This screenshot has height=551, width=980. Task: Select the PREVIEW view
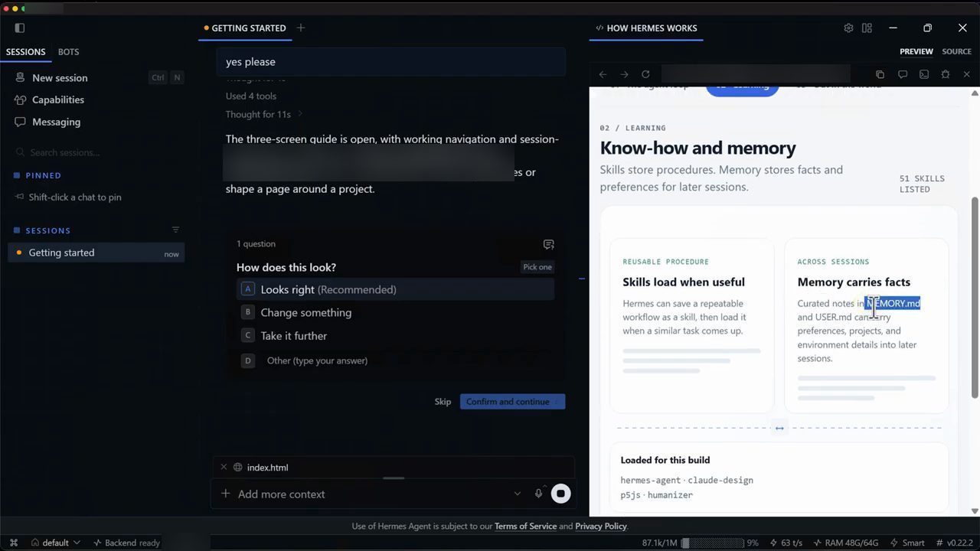(x=916, y=51)
